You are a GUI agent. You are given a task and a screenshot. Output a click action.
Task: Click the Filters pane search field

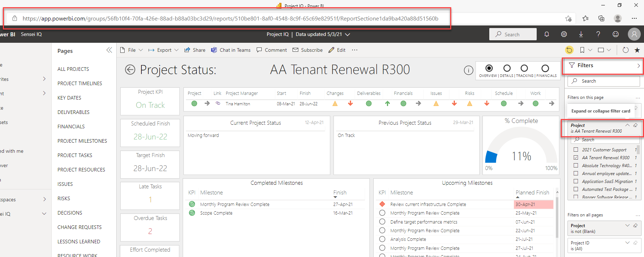(603, 81)
